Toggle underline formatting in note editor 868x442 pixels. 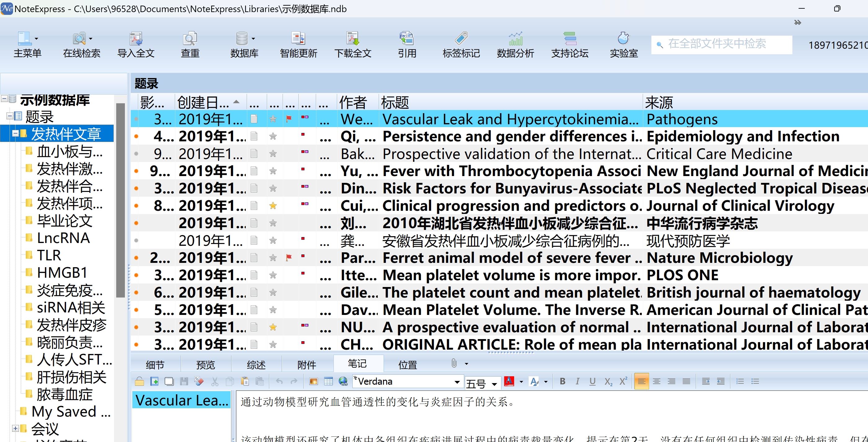pyautogui.click(x=593, y=381)
